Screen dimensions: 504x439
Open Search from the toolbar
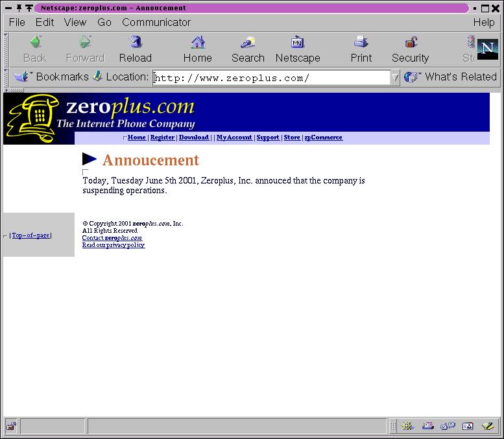coord(248,49)
